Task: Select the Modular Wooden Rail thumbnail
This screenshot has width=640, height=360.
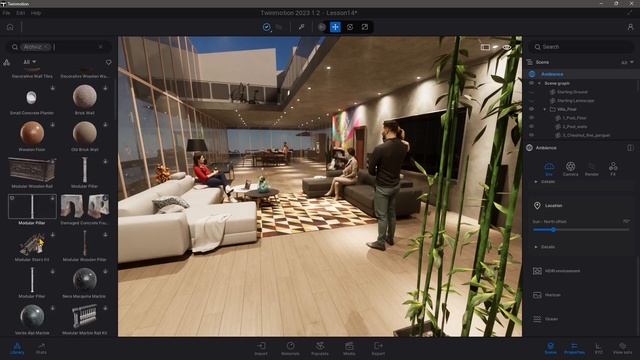Action: [32, 170]
